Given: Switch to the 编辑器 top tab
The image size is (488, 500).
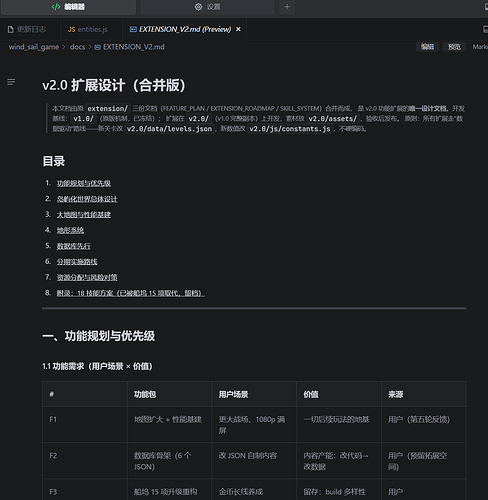Looking at the screenshot, I should pyautogui.click(x=68, y=7).
